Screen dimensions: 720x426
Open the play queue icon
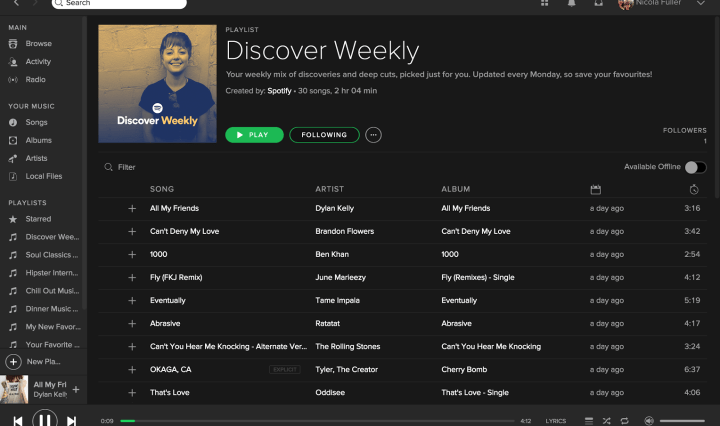pyautogui.click(x=588, y=421)
